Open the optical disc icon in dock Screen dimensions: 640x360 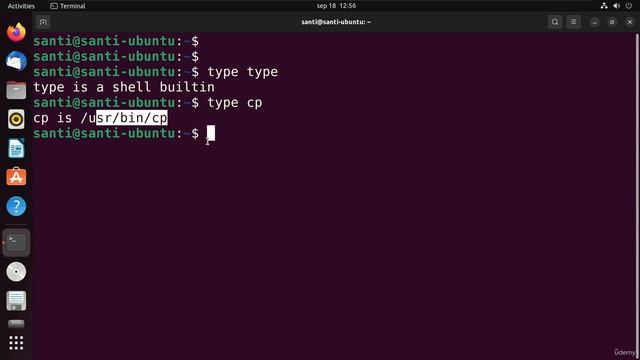16,272
